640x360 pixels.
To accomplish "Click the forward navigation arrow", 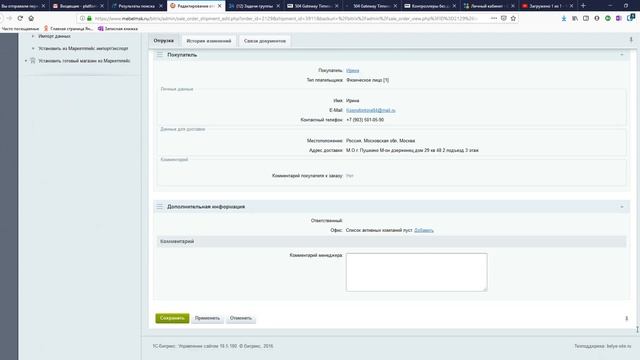I will pyautogui.click(x=9, y=18).
